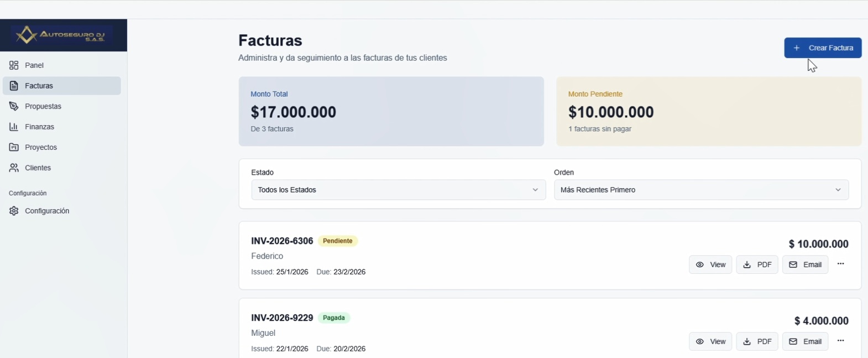868x358 pixels.
Task: Click three-dots menu for invoice INV-2026-6306
Action: [x=840, y=264]
